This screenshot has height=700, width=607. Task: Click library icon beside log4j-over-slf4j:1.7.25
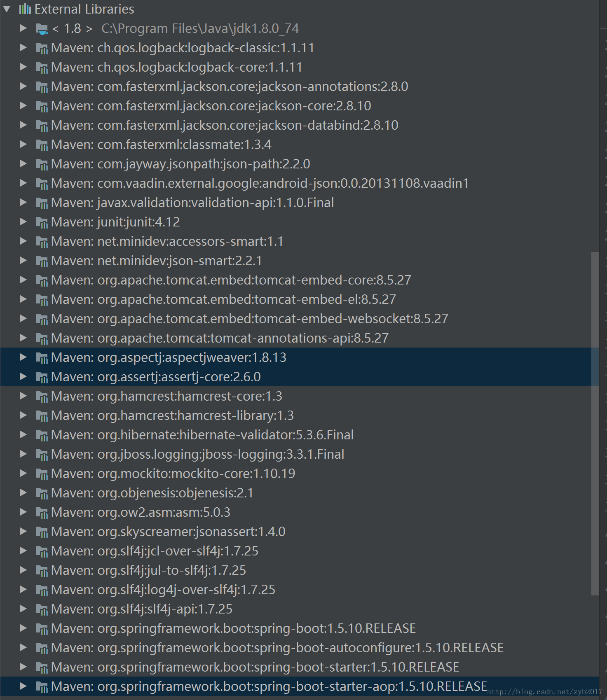pyautogui.click(x=42, y=590)
